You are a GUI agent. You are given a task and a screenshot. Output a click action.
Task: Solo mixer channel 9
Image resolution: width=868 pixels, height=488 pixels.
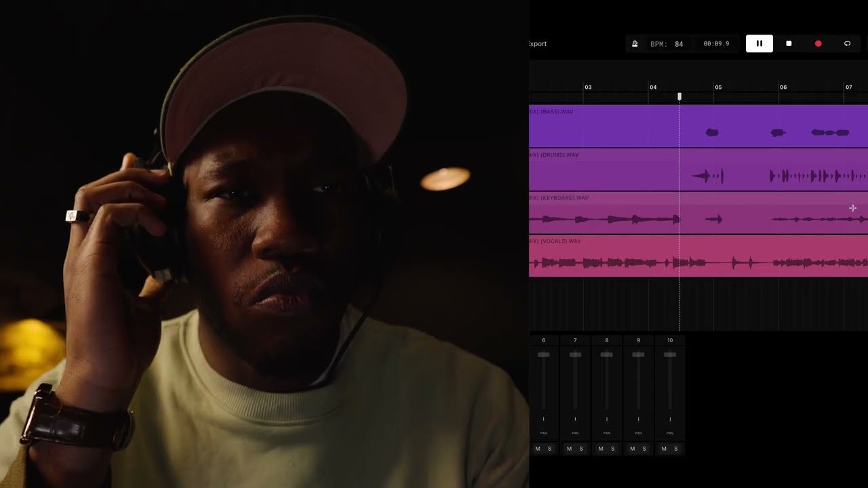coord(644,449)
